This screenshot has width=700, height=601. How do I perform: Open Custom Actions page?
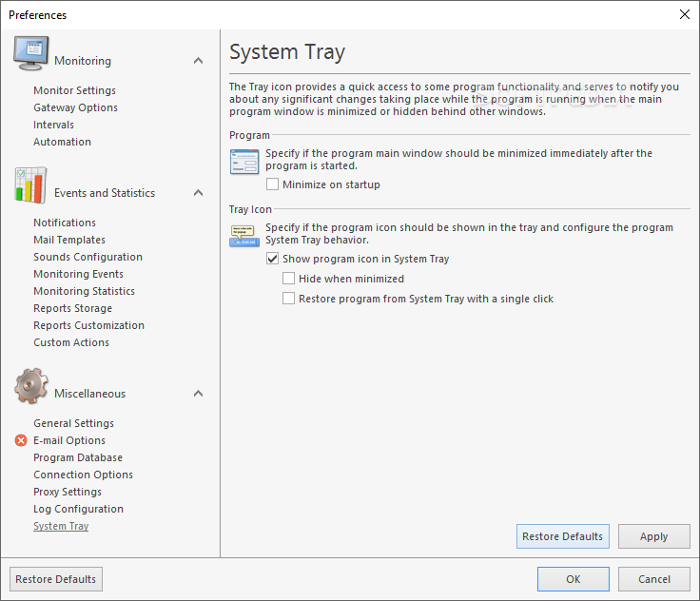click(71, 342)
